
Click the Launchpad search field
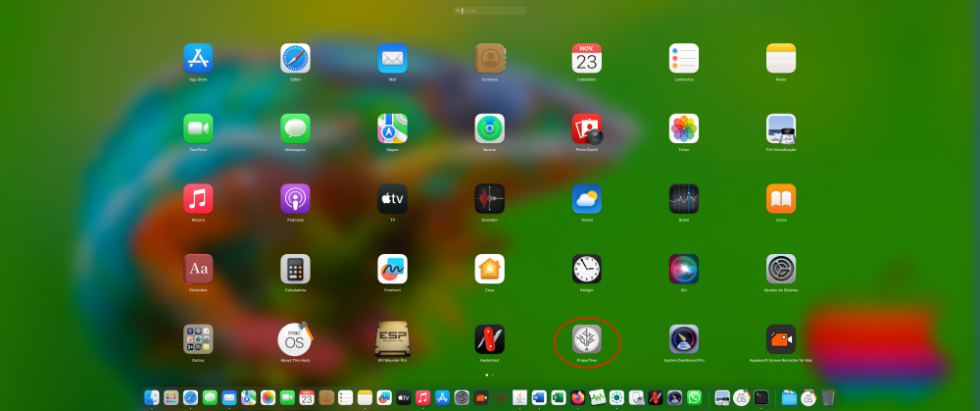490,11
